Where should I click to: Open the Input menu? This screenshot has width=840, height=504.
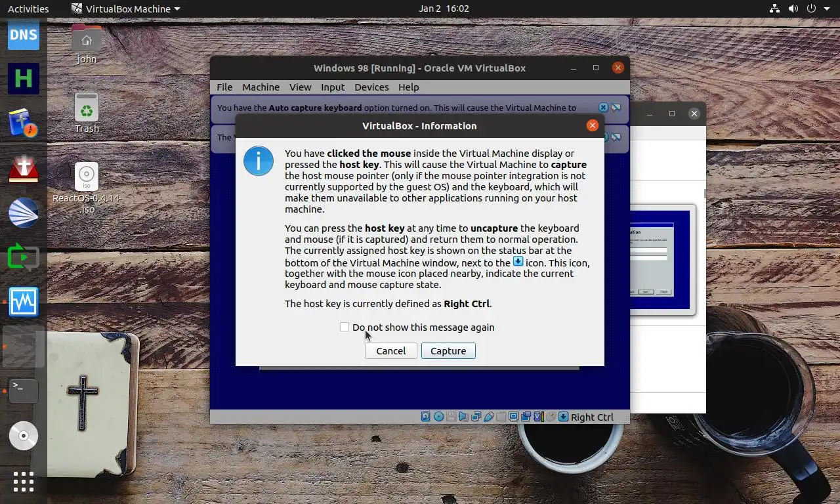click(333, 87)
